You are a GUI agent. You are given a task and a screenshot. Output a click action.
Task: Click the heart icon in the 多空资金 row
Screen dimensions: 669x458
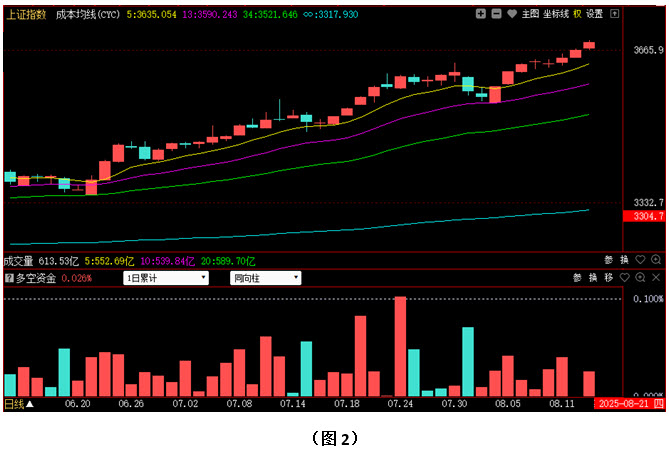625,278
